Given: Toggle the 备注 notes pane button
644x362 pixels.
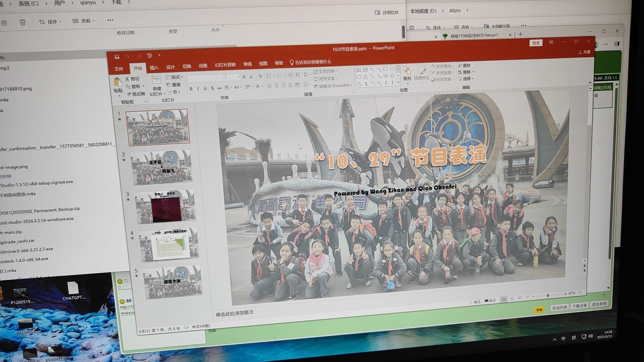Looking at the screenshot, I should click(475, 302).
